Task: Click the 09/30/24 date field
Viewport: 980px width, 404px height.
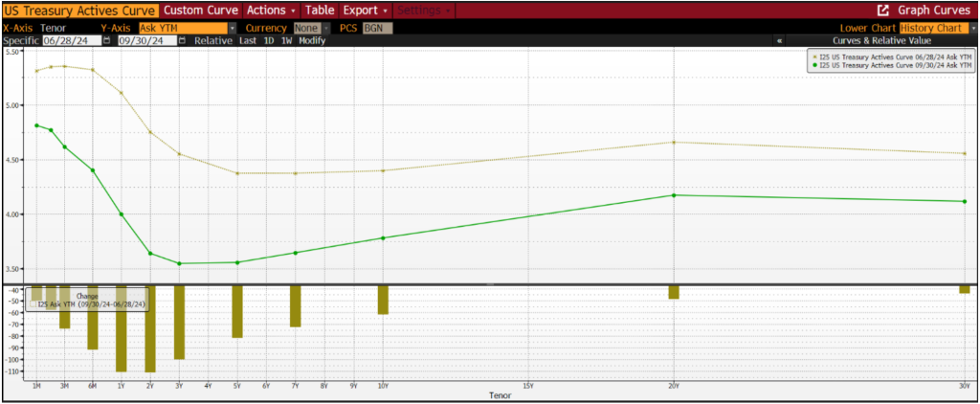Action: click(147, 40)
